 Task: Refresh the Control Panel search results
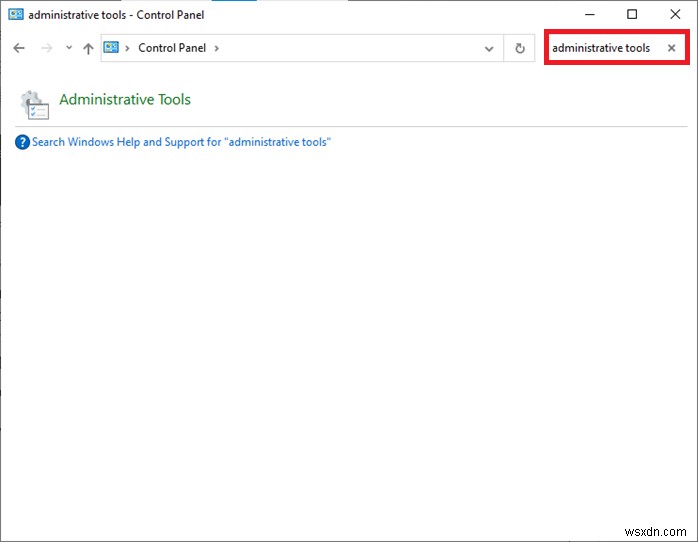tap(519, 48)
